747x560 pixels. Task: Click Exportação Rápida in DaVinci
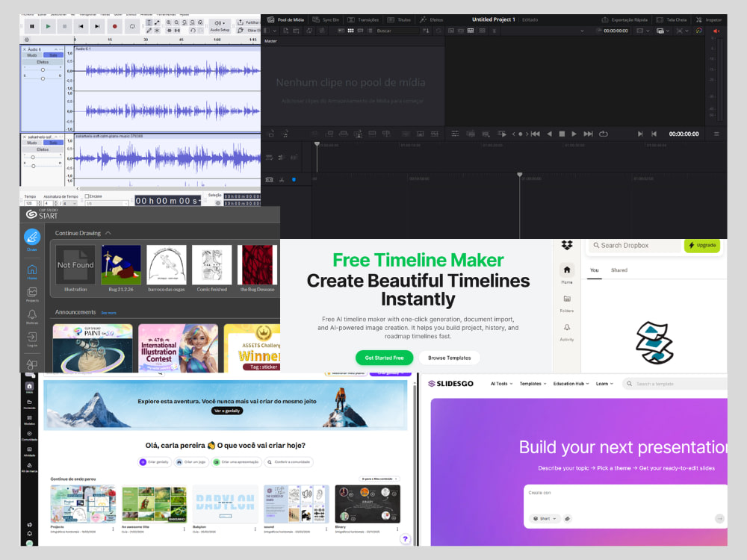tap(624, 19)
